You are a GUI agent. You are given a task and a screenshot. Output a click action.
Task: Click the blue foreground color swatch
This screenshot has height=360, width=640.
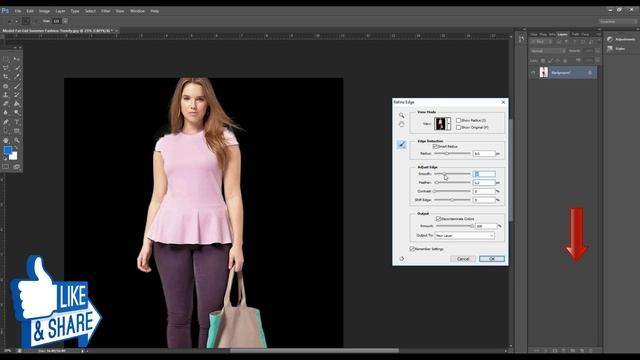pos(8,151)
